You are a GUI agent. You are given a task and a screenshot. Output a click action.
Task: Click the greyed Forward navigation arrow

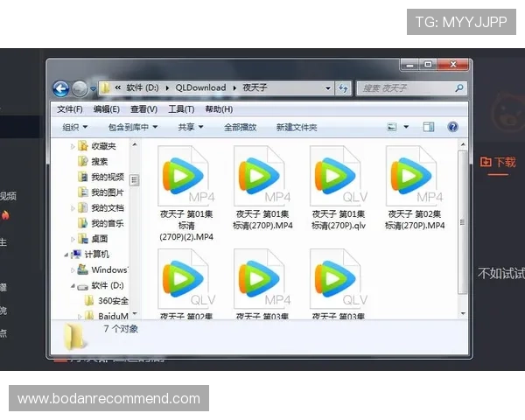click(x=80, y=88)
